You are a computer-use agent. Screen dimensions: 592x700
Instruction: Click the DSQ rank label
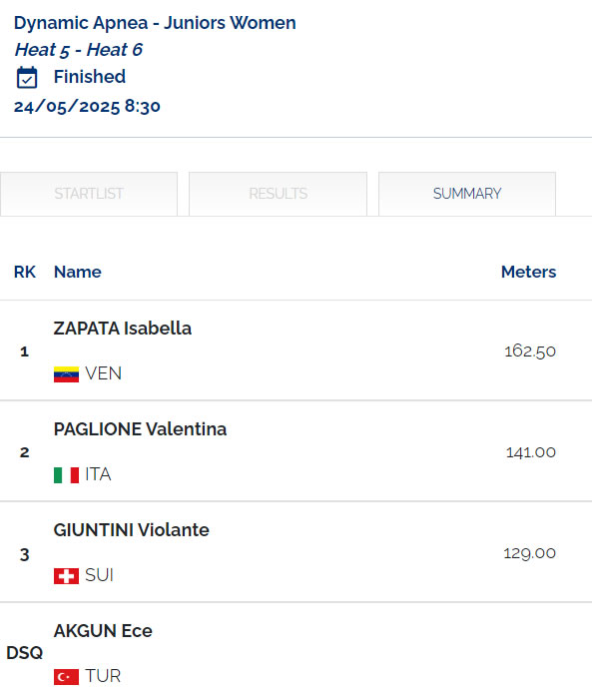click(x=25, y=653)
